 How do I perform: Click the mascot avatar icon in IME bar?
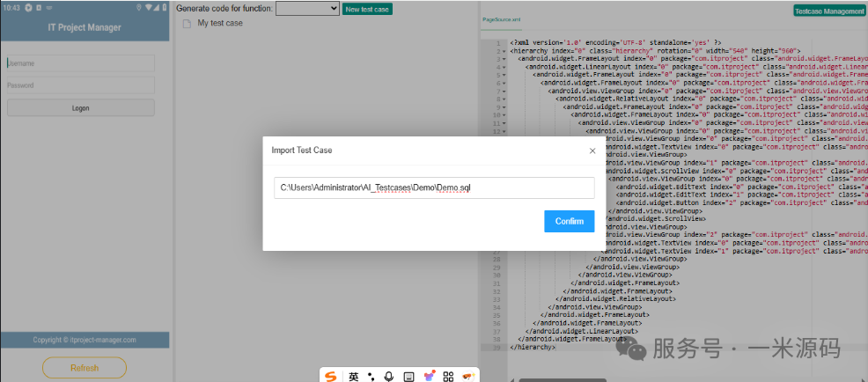(469, 377)
